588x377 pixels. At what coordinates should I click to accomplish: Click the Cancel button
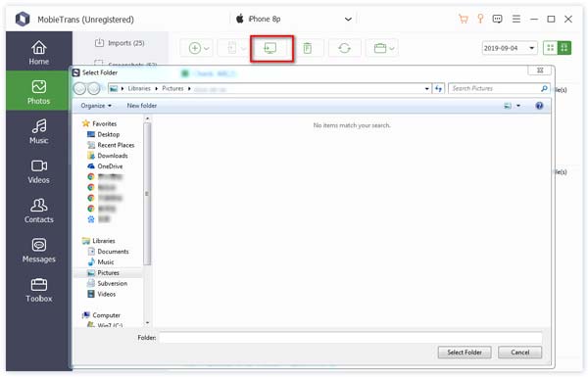[x=519, y=353]
